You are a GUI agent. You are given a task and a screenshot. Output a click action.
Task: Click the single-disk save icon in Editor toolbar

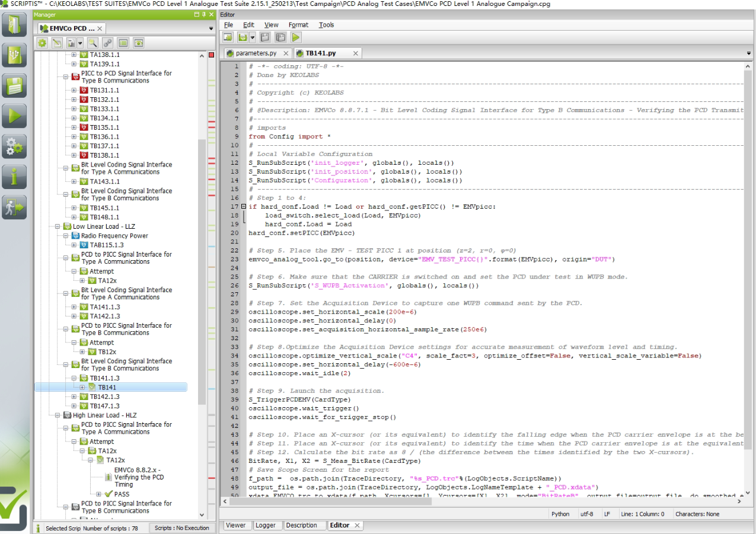[265, 37]
